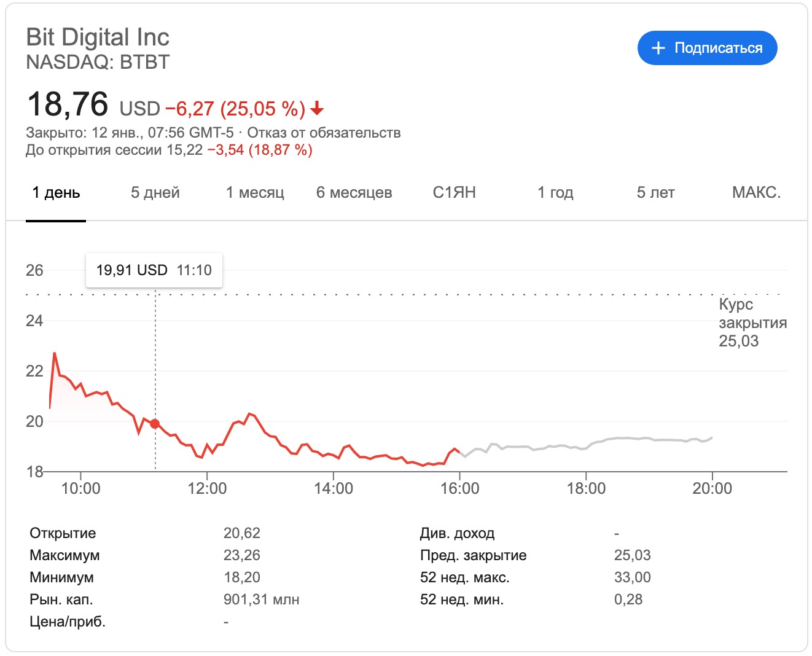Switch to the 5 дней tab
The width and height of the screenshot is (812, 656).
[x=154, y=192]
